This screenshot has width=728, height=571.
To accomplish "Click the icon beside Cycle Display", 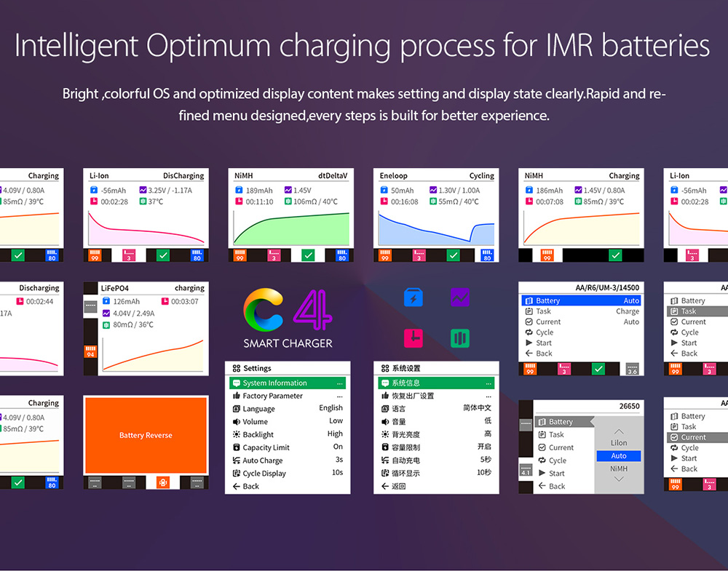I will (237, 474).
